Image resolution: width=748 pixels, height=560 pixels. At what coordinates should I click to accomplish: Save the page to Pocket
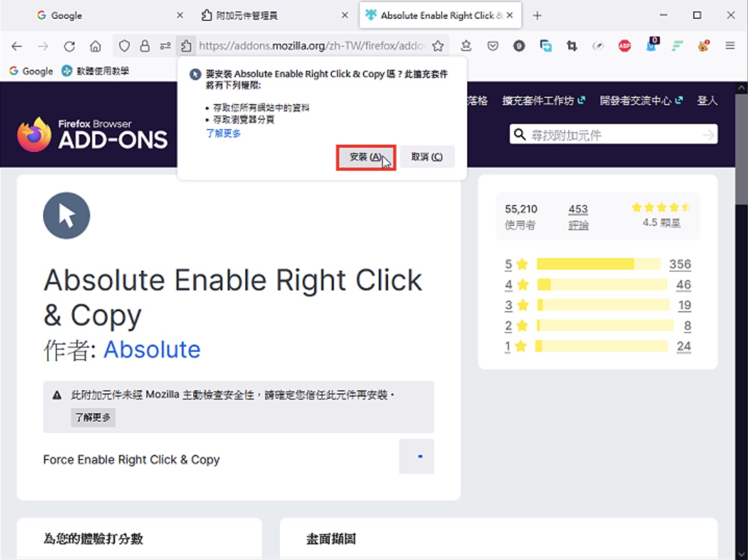click(493, 46)
